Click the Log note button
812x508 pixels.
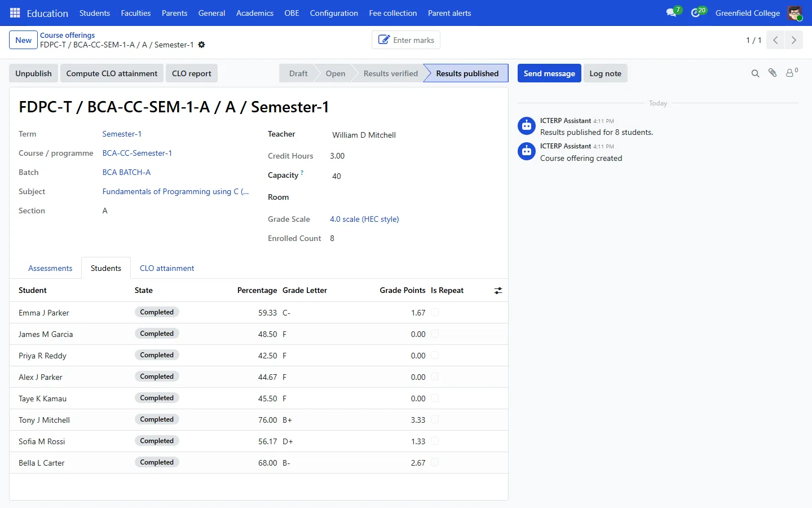coord(605,73)
